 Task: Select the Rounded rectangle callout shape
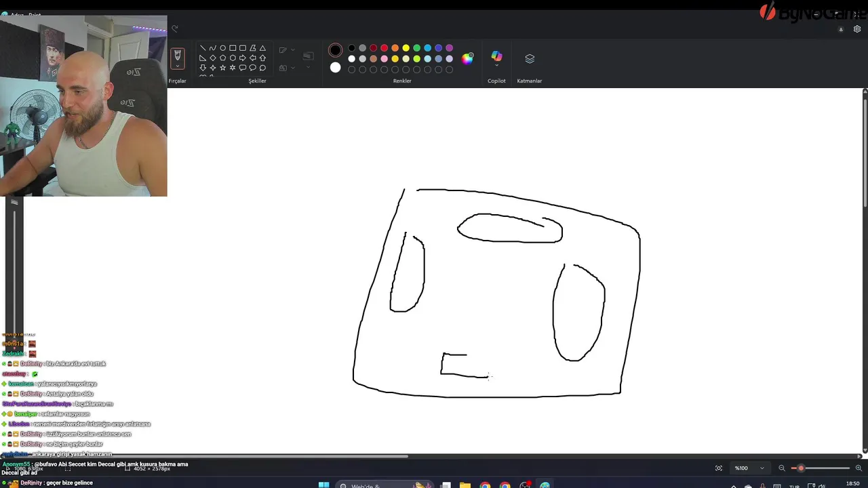tap(243, 68)
